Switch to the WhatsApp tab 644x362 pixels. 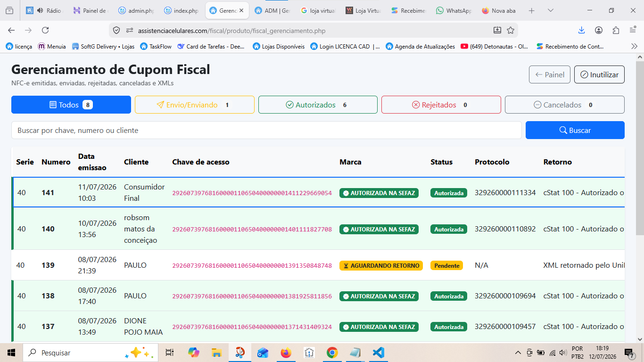pyautogui.click(x=454, y=10)
